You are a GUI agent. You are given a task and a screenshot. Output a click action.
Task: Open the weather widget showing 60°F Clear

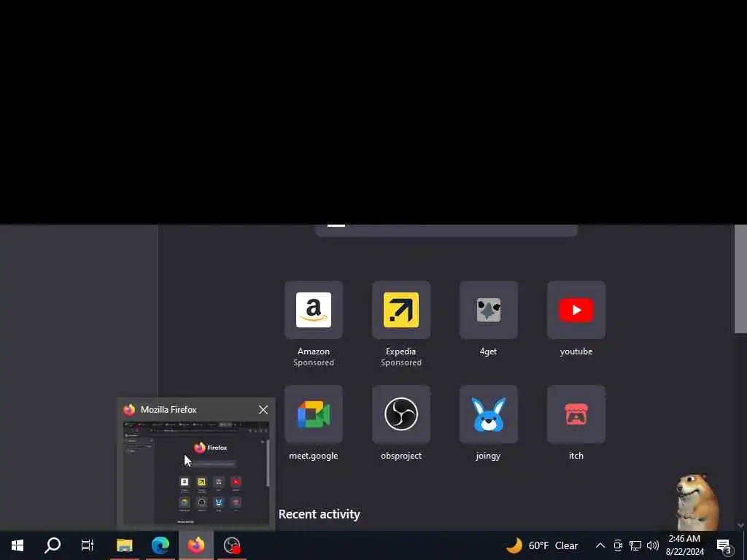(x=542, y=545)
